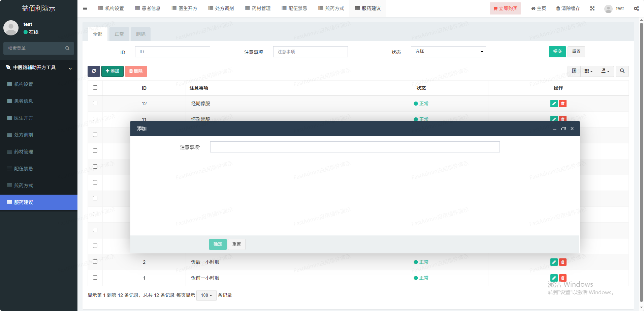Select checkbox for row ID 12

[x=95, y=103]
